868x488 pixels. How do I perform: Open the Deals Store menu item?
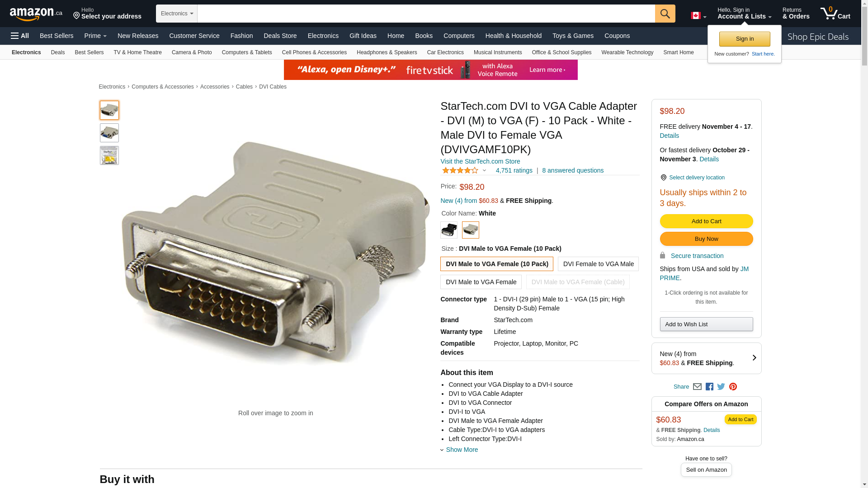280,36
